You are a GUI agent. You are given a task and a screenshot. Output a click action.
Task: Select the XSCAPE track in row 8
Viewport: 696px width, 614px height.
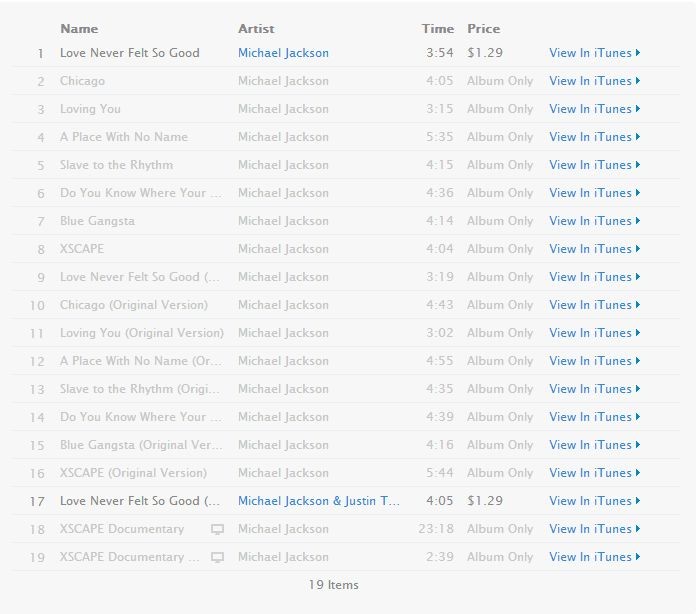(x=82, y=249)
